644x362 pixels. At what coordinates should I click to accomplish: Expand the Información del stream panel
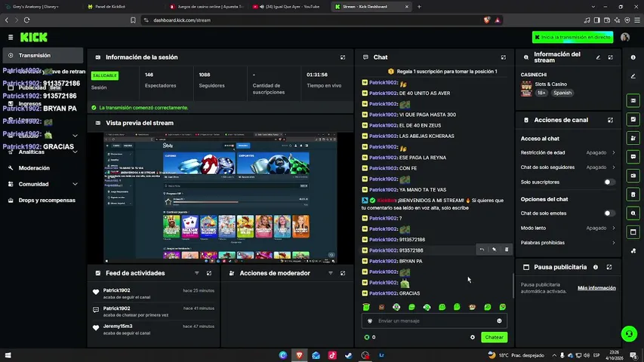[610, 57]
